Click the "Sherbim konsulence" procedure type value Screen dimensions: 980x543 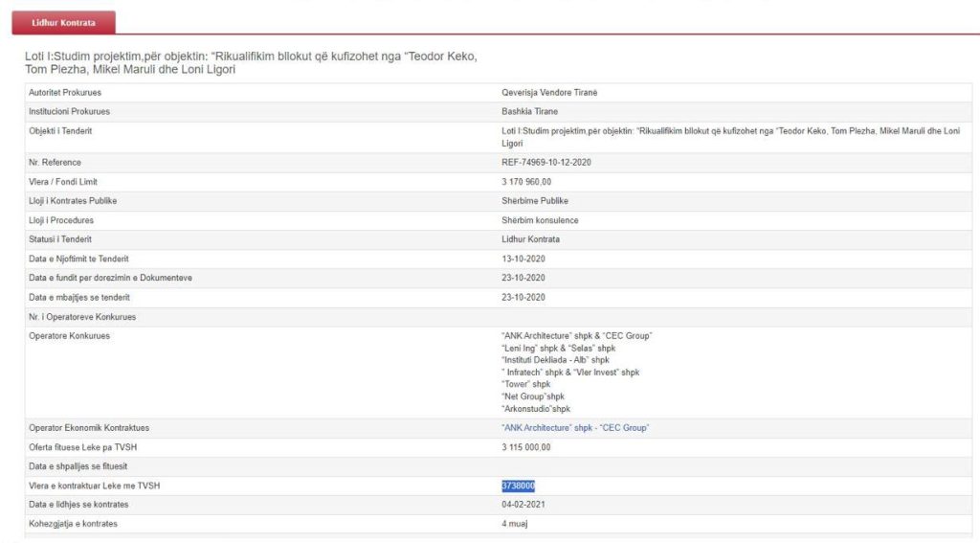(x=540, y=220)
